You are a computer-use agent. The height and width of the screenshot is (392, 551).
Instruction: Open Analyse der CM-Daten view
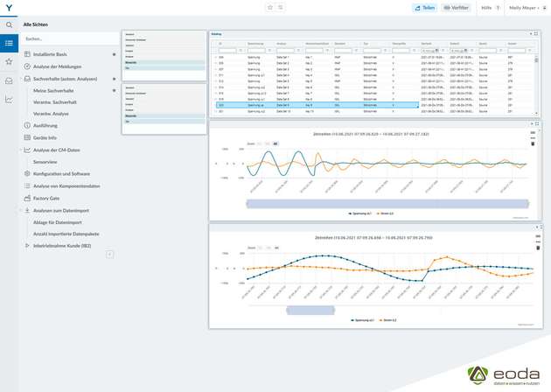(57, 150)
